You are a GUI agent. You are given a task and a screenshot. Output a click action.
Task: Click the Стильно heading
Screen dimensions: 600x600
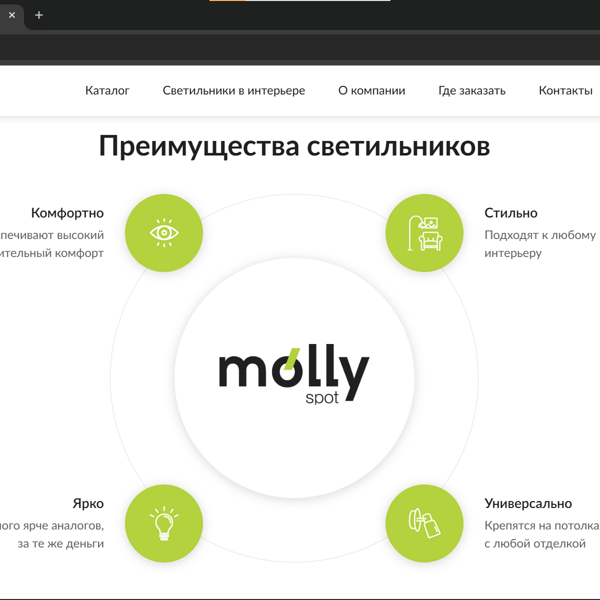pos(511,213)
